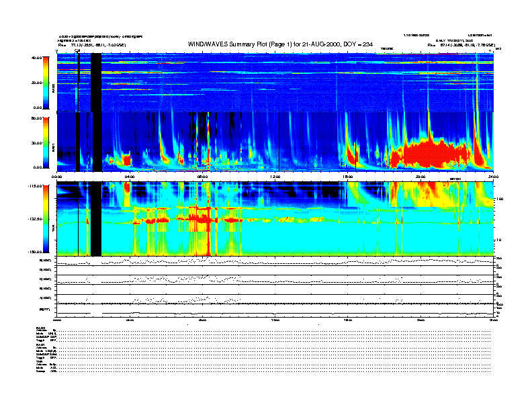
Task: Click the Cal marker above RAD2 panel
Action: pos(77,51)
